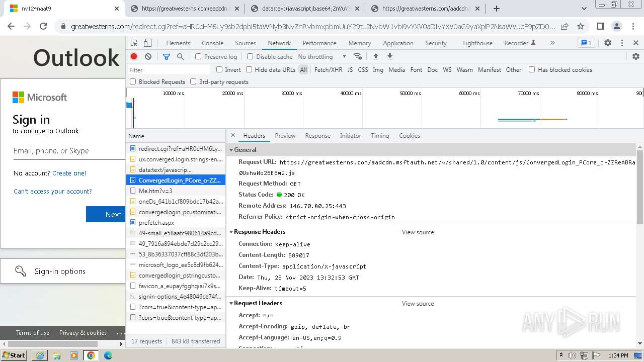Screen dimensions: 644x362
Task: Open DevTools main settings gear
Action: coord(608,43)
